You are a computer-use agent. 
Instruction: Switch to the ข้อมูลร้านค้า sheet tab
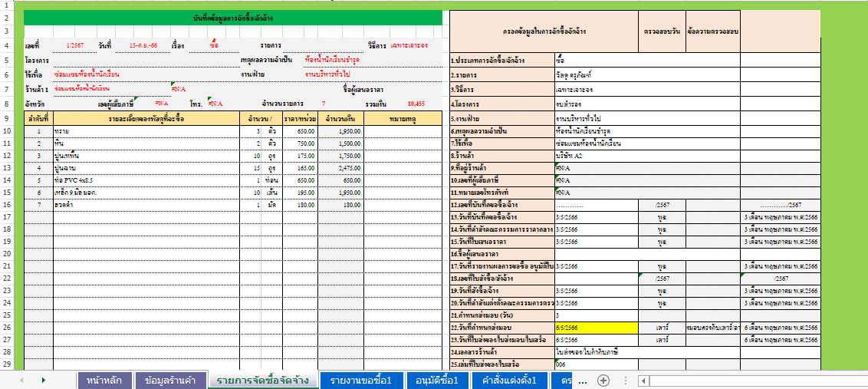172,381
